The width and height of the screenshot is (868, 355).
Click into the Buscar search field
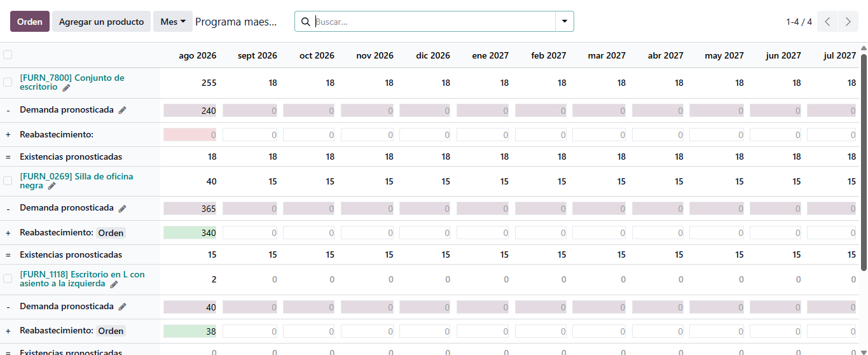pyautogui.click(x=434, y=22)
